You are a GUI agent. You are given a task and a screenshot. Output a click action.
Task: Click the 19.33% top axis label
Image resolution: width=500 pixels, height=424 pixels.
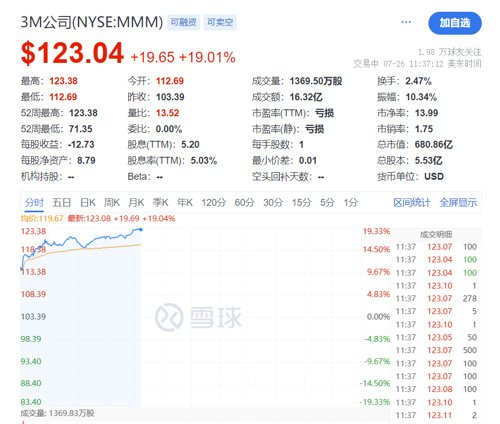(376, 231)
